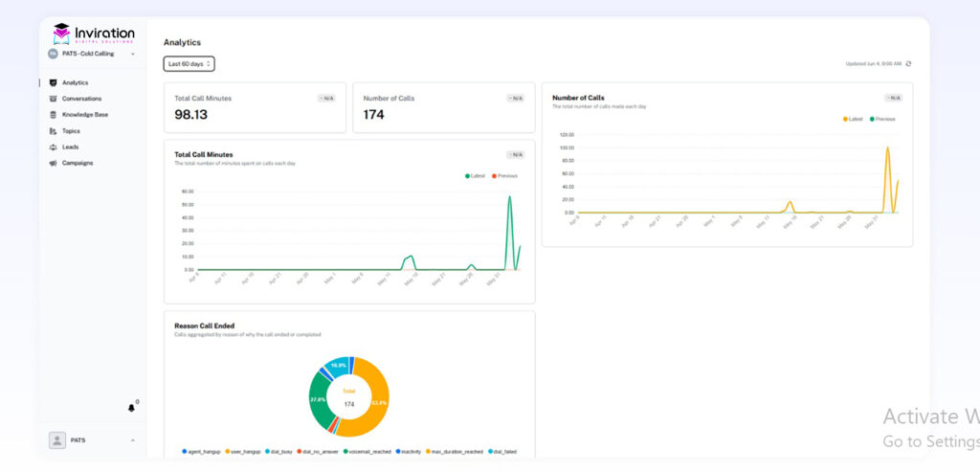
Task: Click the notification bell icon
Action: click(131, 408)
